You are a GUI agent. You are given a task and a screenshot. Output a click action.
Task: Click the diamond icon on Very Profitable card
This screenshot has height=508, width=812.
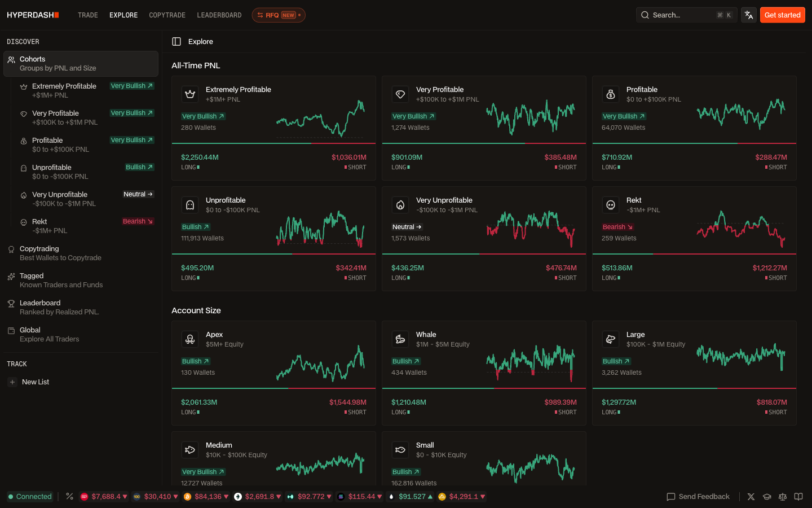click(400, 95)
